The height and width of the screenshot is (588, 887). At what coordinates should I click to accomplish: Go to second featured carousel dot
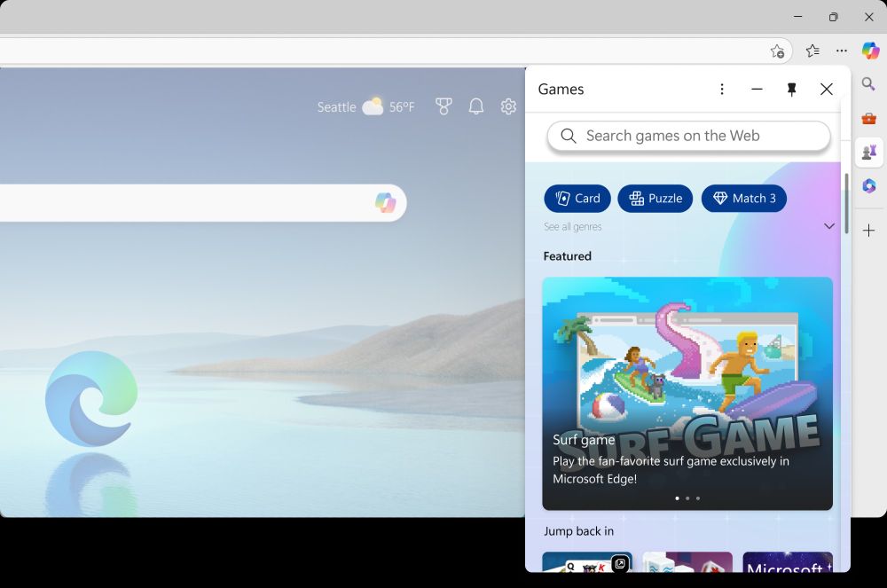687,498
